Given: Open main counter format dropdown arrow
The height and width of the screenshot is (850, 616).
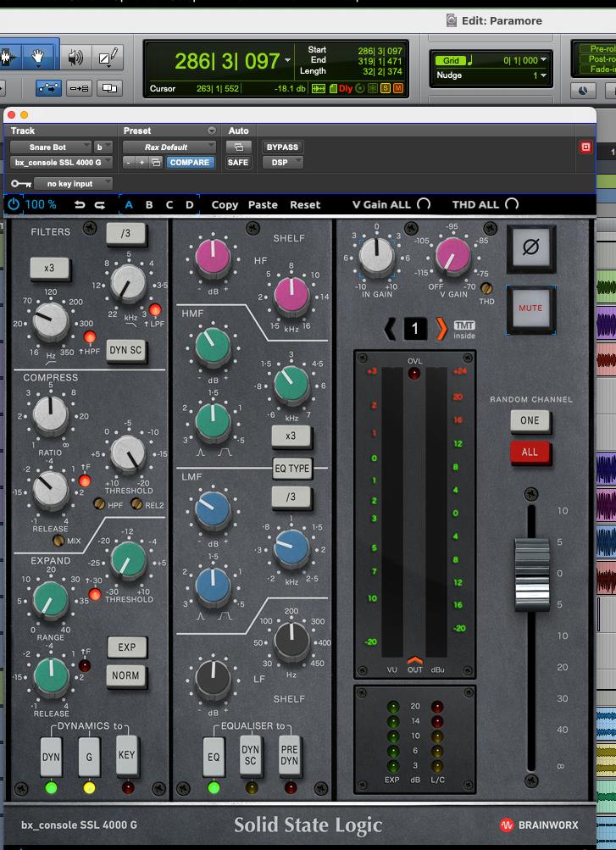Looking at the screenshot, I should pyautogui.click(x=288, y=61).
